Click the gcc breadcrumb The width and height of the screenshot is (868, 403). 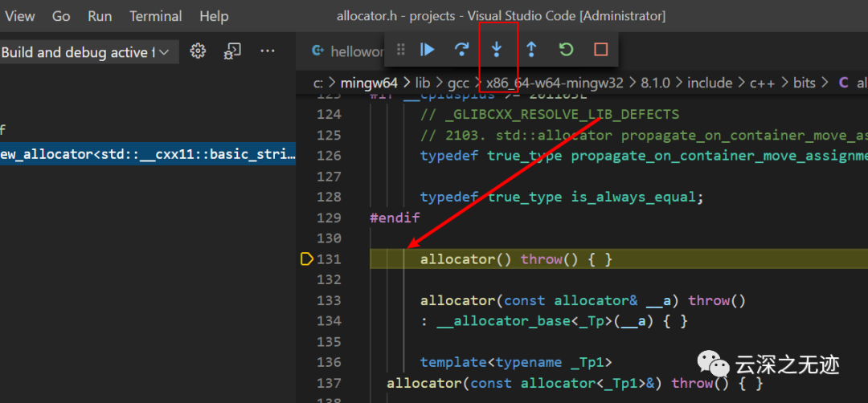click(458, 83)
